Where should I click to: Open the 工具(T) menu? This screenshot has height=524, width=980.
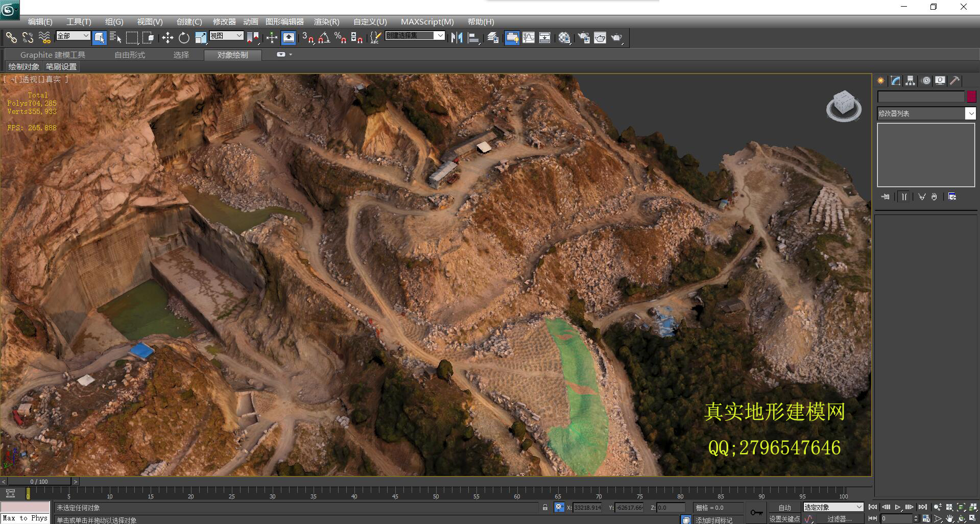(x=79, y=21)
